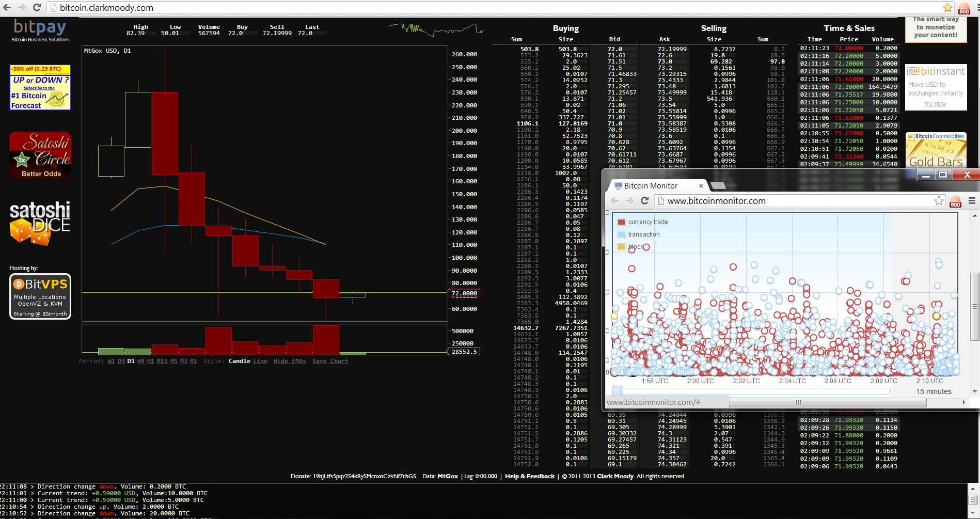Bookmark bitcoin.clarkmoody.com with the star icon

coord(947,8)
